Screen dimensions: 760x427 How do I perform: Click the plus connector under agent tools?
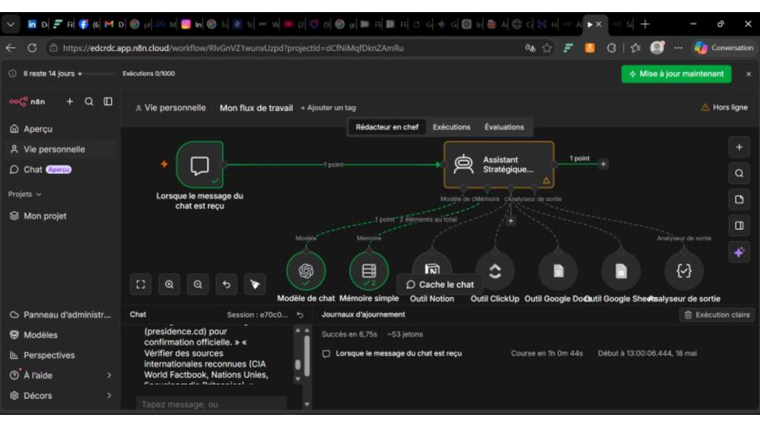[x=510, y=221]
